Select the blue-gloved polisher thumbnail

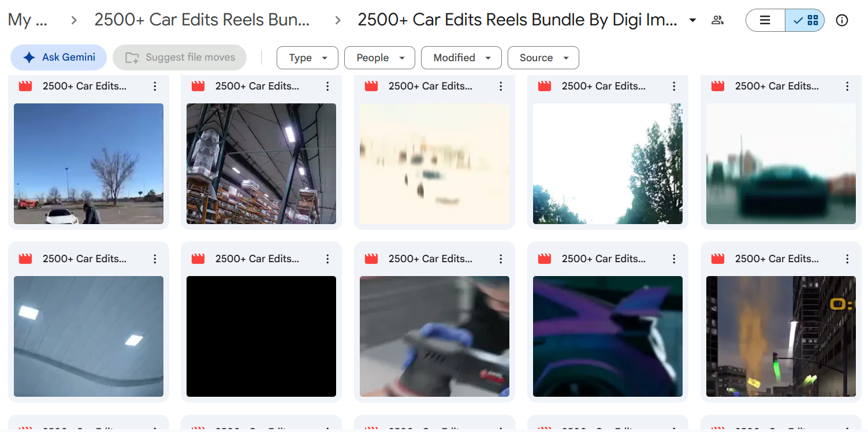435,336
